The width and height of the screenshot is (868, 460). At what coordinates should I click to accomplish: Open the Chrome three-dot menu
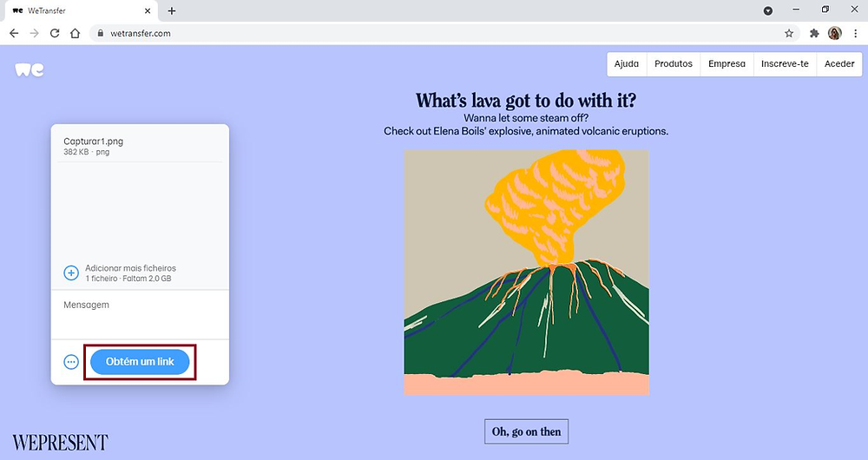(x=855, y=33)
